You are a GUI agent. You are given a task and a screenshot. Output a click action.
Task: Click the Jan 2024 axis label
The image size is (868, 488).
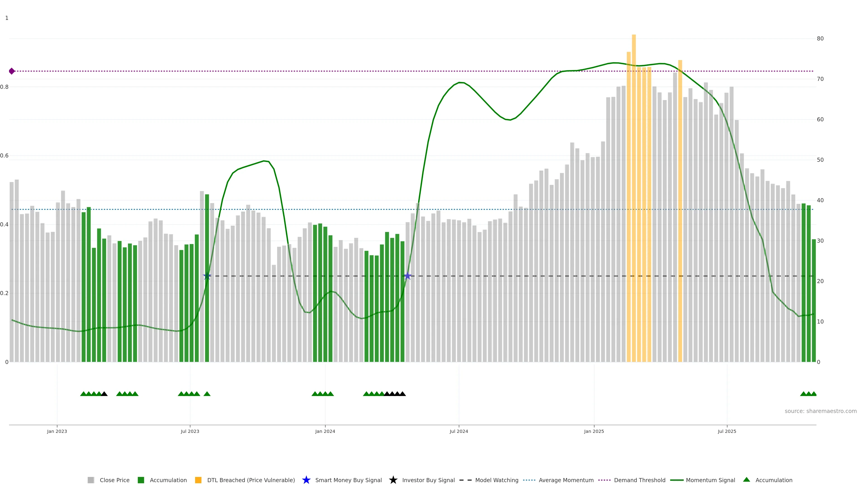click(x=325, y=432)
